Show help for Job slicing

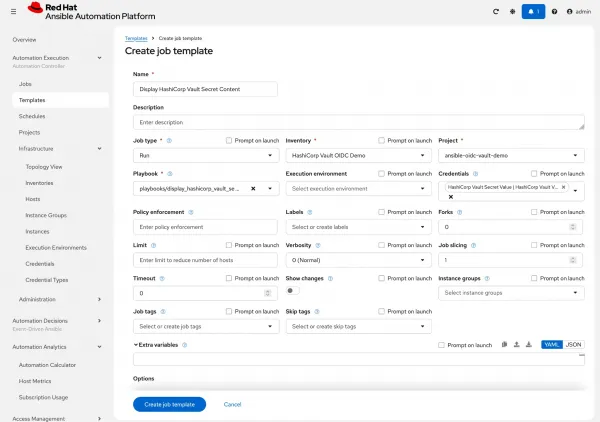[x=473, y=245]
